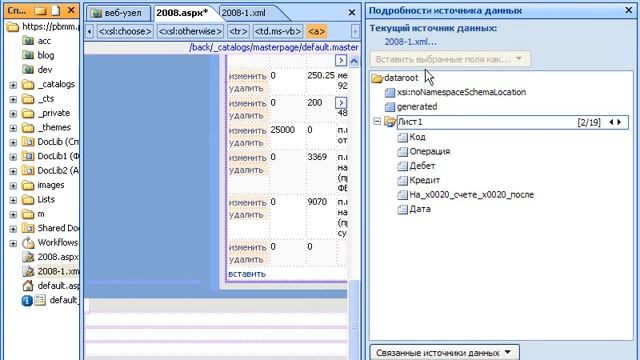Expand the _cts folder
640x360 pixels.
(x=13, y=99)
